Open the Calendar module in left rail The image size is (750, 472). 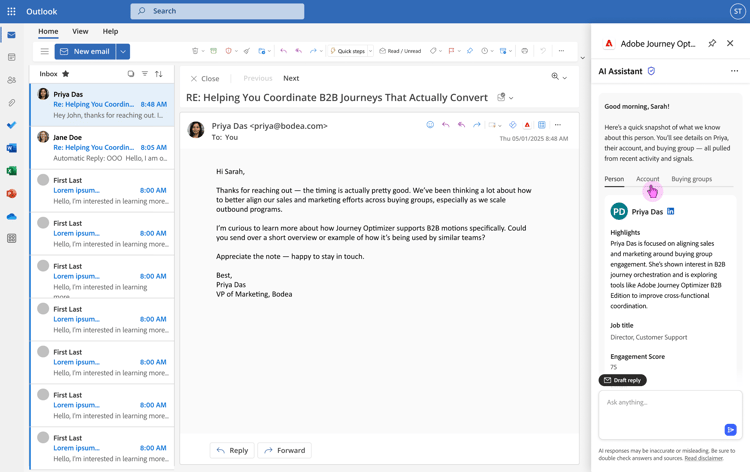[12, 57]
